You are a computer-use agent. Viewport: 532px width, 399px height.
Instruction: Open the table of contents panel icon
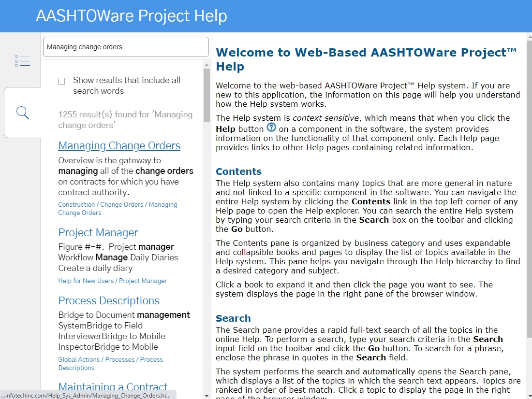point(22,61)
